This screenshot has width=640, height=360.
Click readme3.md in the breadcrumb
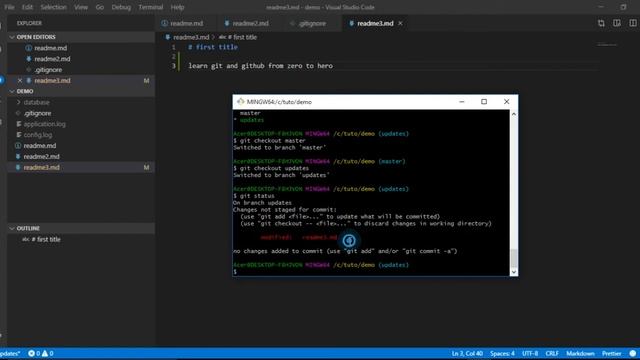[x=191, y=37]
